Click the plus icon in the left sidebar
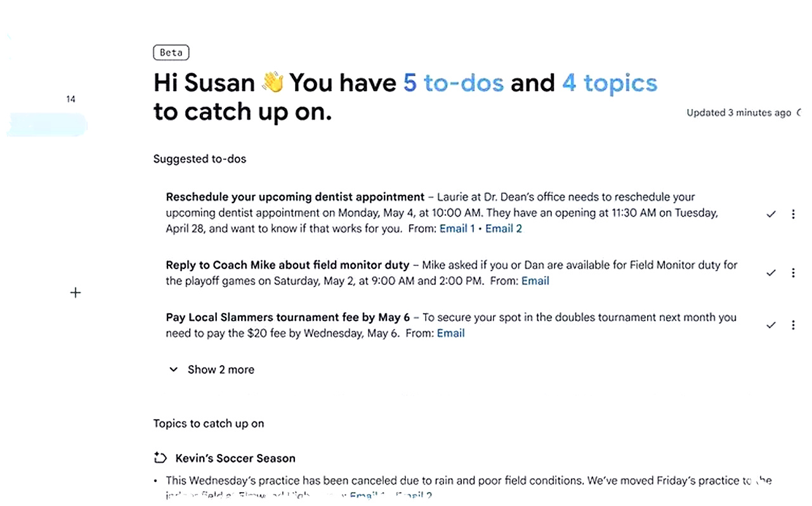This screenshot has height=506, width=812. pyautogui.click(x=75, y=293)
